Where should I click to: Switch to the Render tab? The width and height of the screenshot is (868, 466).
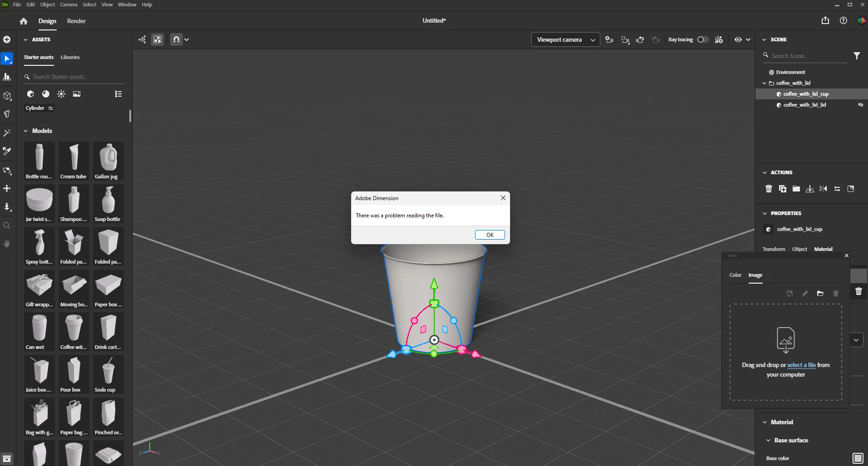76,21
